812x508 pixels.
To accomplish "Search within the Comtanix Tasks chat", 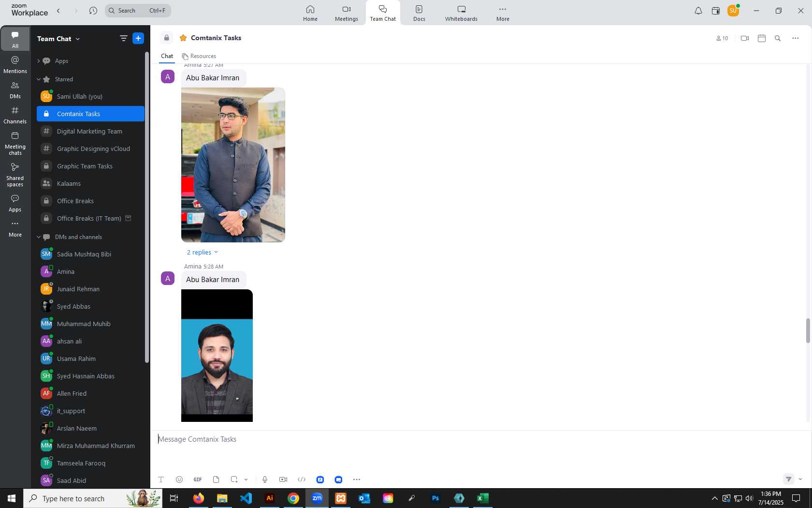I will pyautogui.click(x=778, y=38).
